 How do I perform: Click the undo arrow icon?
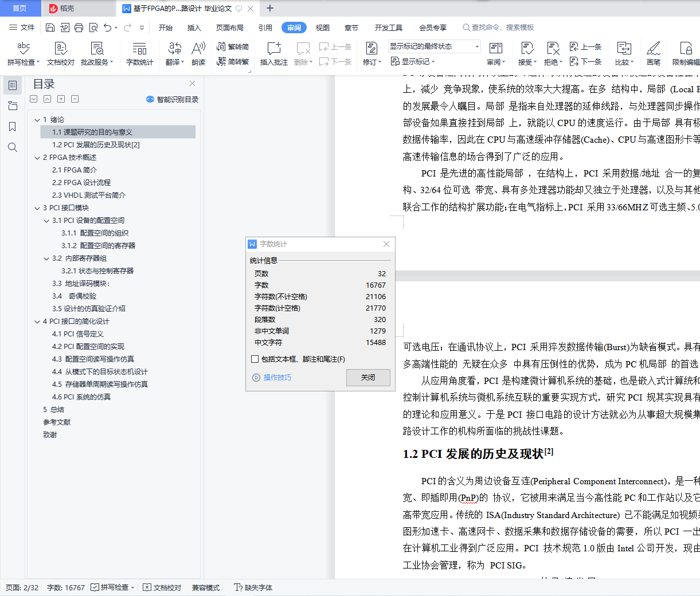click(108, 28)
